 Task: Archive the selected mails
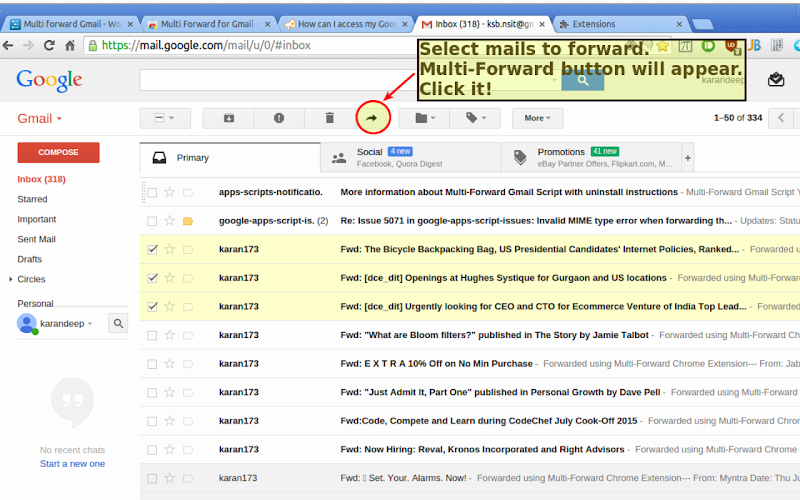229,118
